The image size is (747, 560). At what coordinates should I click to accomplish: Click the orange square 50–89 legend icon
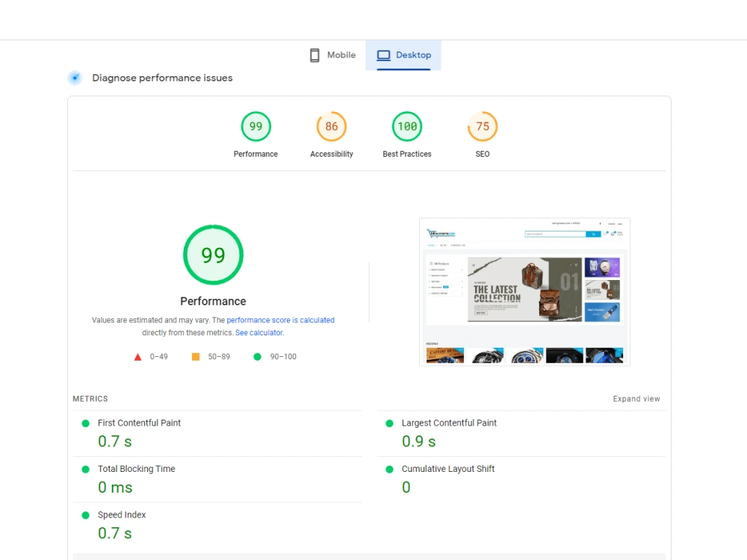[x=196, y=357]
